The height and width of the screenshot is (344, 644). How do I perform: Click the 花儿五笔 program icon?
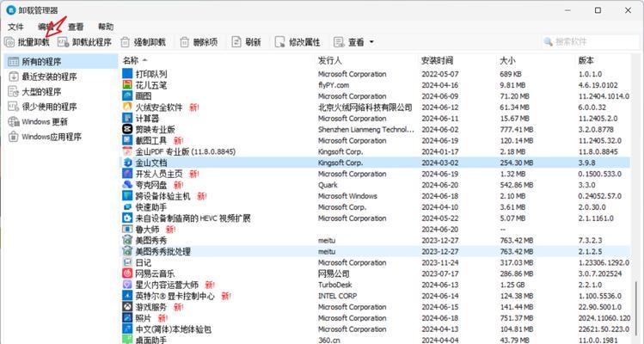click(x=127, y=84)
